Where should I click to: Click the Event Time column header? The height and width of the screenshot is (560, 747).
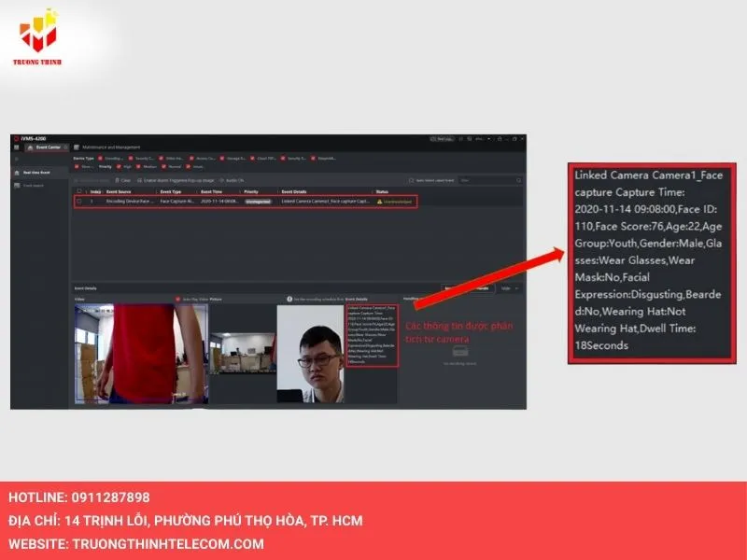pos(211,191)
